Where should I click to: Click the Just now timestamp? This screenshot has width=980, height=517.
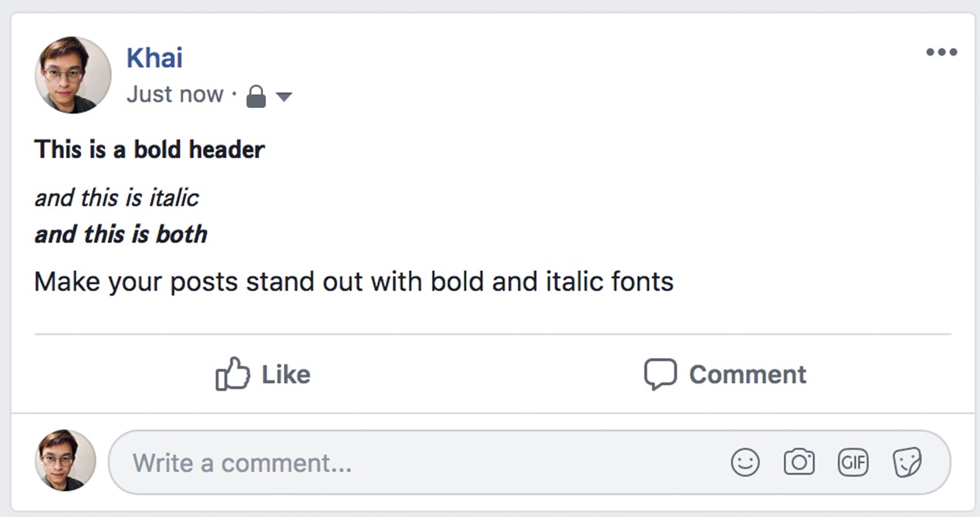(174, 94)
